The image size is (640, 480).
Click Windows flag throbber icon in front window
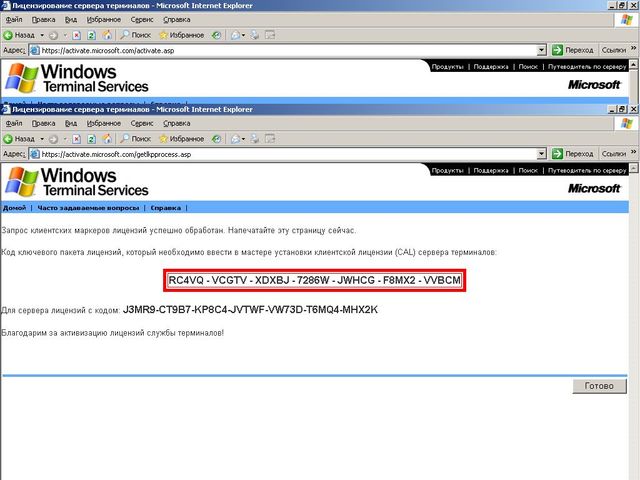point(627,123)
